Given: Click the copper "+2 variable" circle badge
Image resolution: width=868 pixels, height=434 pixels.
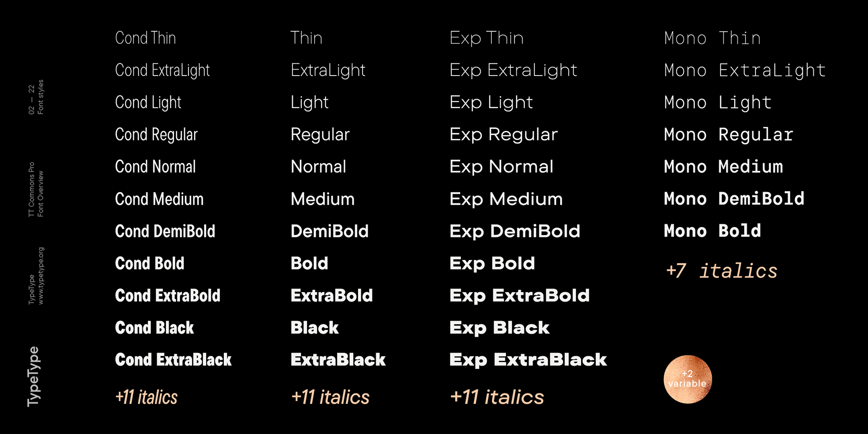Looking at the screenshot, I should coord(688,379).
